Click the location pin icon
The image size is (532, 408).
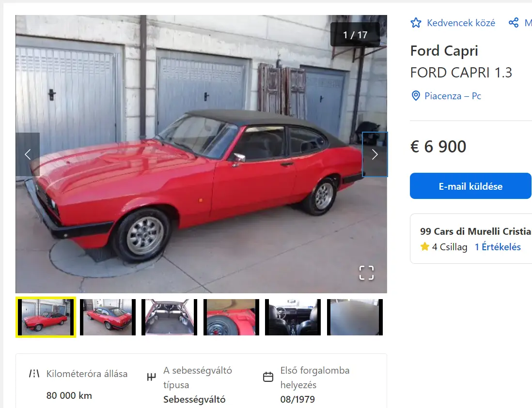point(416,96)
